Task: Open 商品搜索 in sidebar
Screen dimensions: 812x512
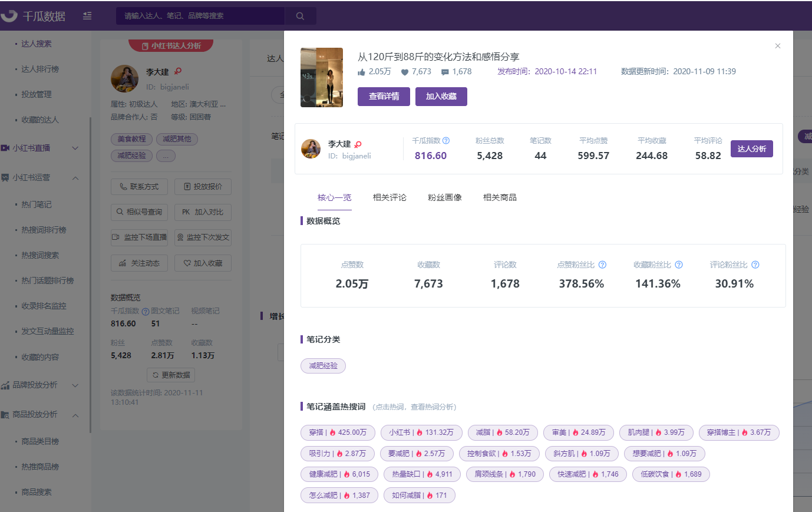Action: click(37, 492)
